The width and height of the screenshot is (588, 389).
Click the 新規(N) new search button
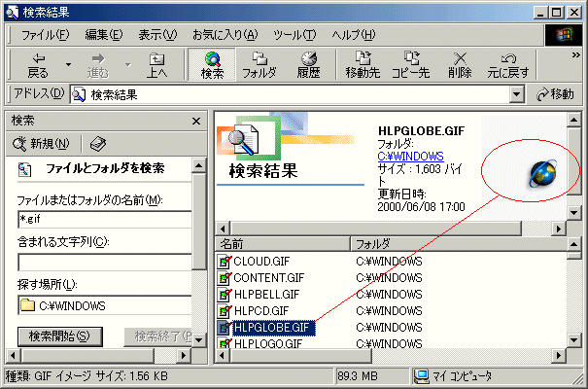coord(41,144)
